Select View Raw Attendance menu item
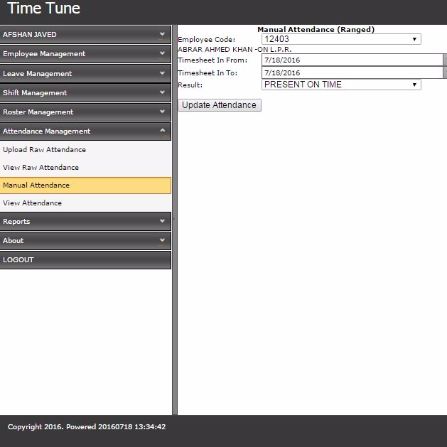This screenshot has width=447, height=447. (x=85, y=167)
